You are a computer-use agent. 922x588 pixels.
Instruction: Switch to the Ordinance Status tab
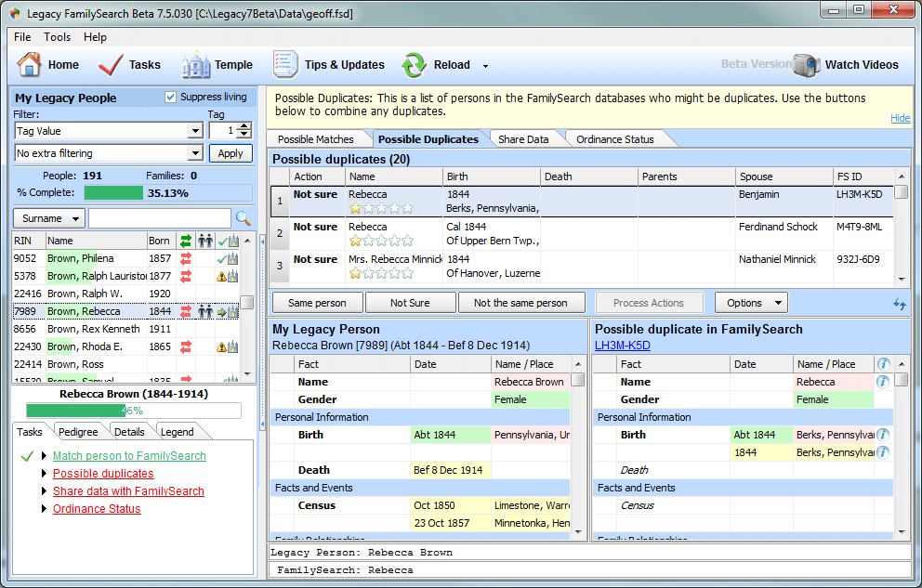615,139
